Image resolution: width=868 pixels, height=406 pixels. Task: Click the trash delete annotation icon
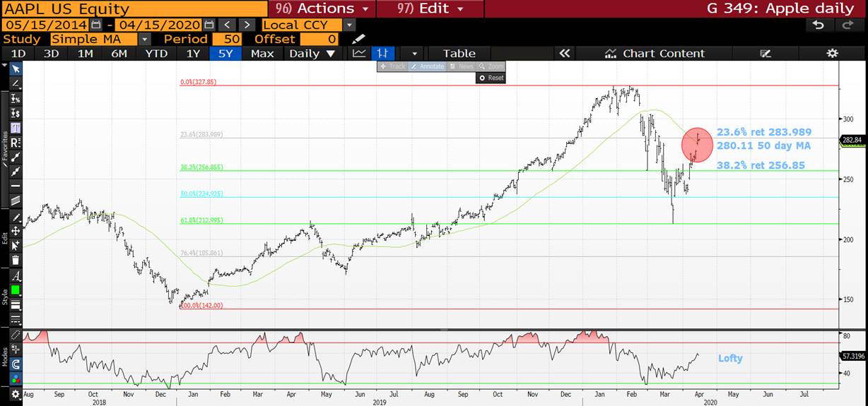point(16,261)
